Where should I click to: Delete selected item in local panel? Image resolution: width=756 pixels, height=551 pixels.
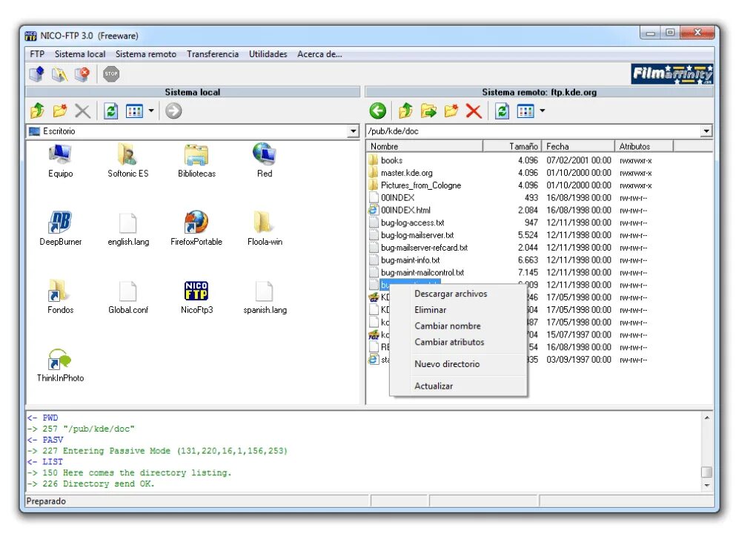[82, 111]
